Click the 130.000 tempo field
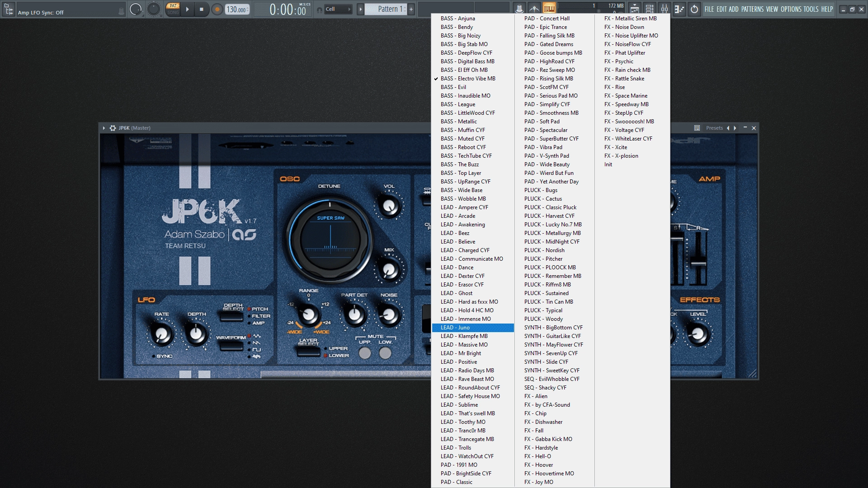868x488 pixels. pos(237,9)
